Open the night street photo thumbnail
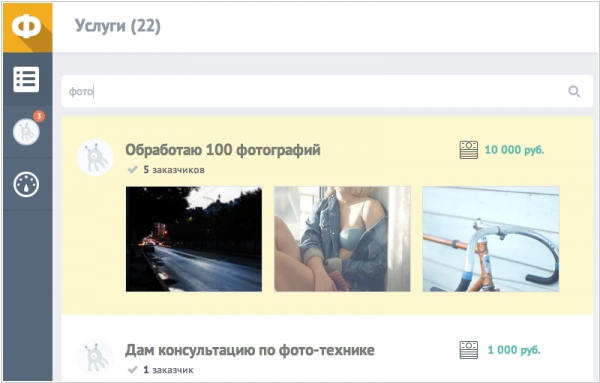Screen dimensions: 600x383 (x=194, y=239)
